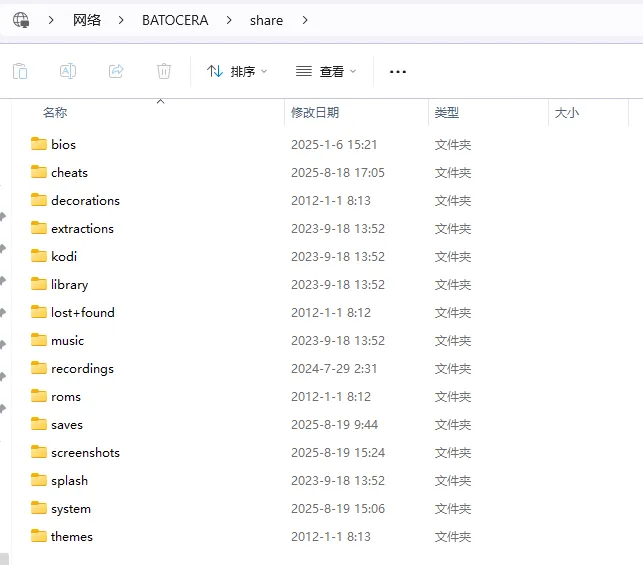Image resolution: width=643 pixels, height=565 pixels.
Task: Click the extractions folder name
Action: coord(82,228)
